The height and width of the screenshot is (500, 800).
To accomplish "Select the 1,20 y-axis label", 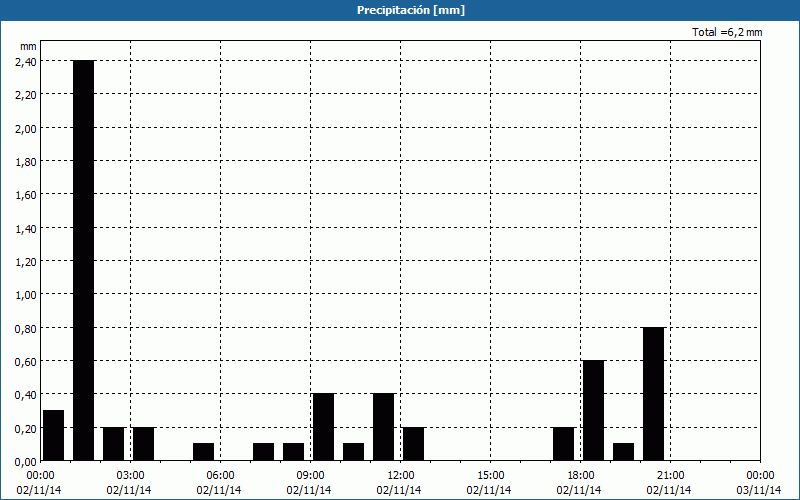I will pos(26,261).
